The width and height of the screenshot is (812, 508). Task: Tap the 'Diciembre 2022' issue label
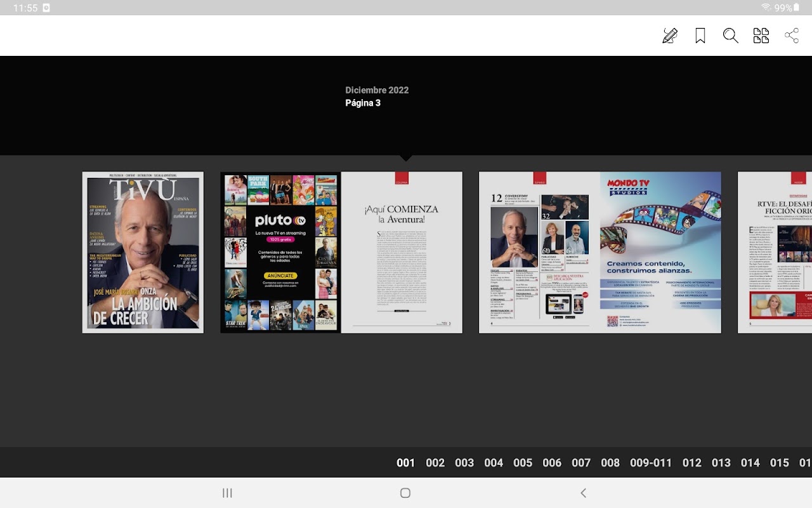pyautogui.click(x=377, y=90)
